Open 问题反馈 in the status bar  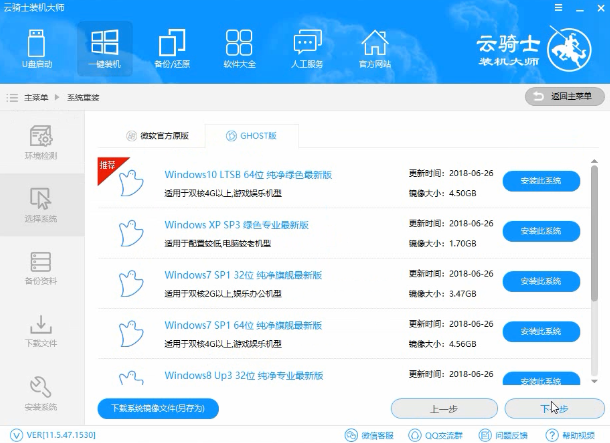click(x=503, y=435)
